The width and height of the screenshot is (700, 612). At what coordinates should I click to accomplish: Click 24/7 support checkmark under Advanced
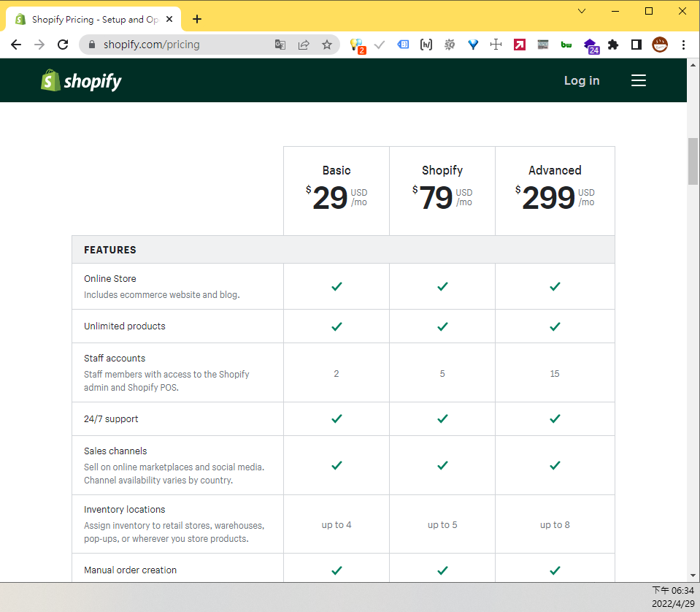pos(555,418)
